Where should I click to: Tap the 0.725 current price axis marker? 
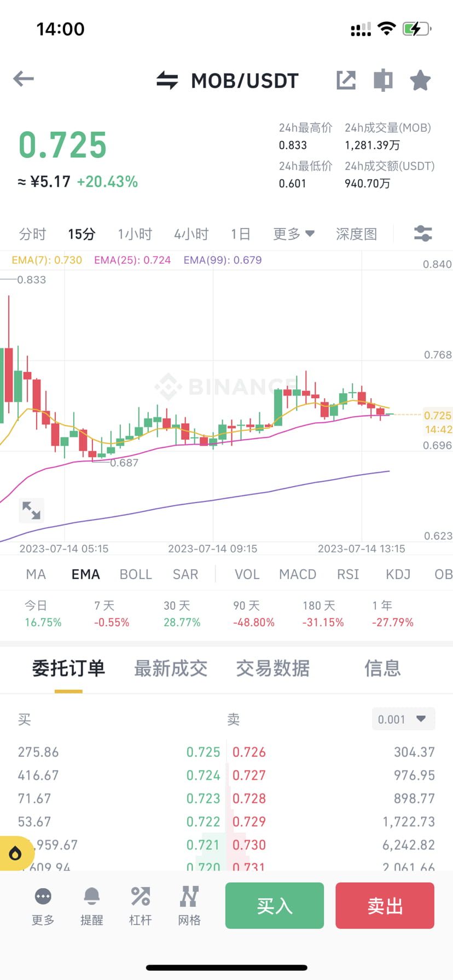tap(438, 416)
